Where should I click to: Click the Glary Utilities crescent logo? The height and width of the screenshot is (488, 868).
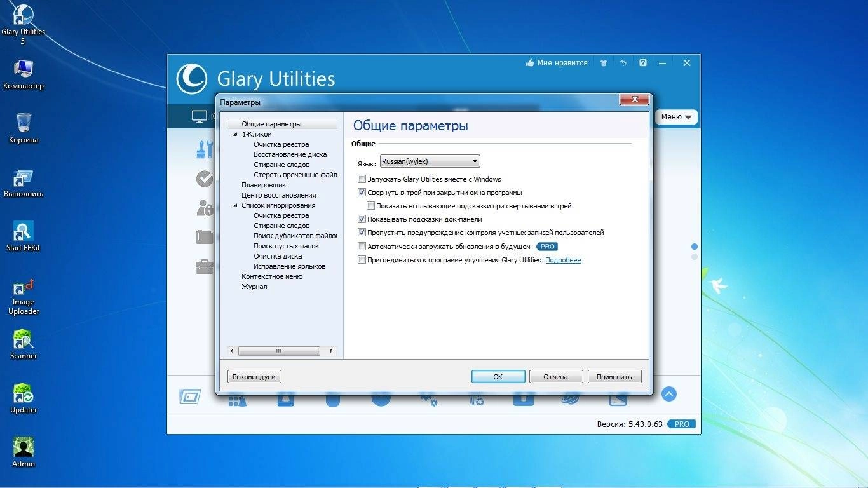pos(191,79)
